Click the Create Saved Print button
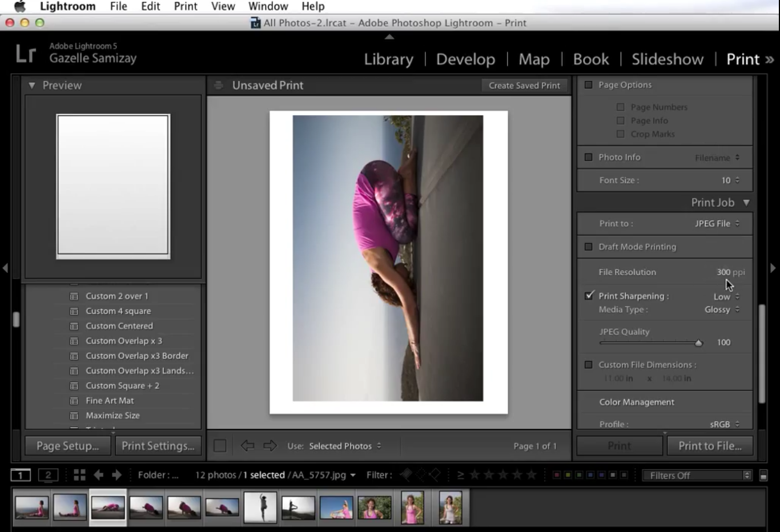Screen dimensions: 780x532 [523, 85]
